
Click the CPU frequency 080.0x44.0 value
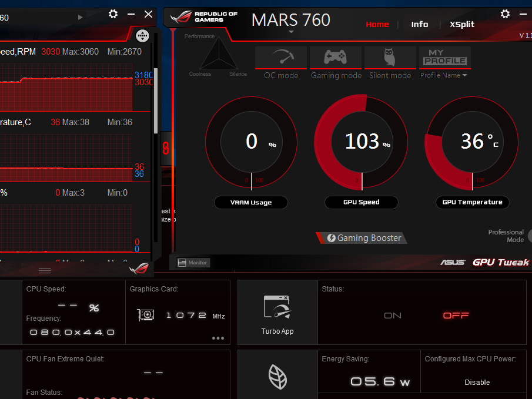pos(72,333)
